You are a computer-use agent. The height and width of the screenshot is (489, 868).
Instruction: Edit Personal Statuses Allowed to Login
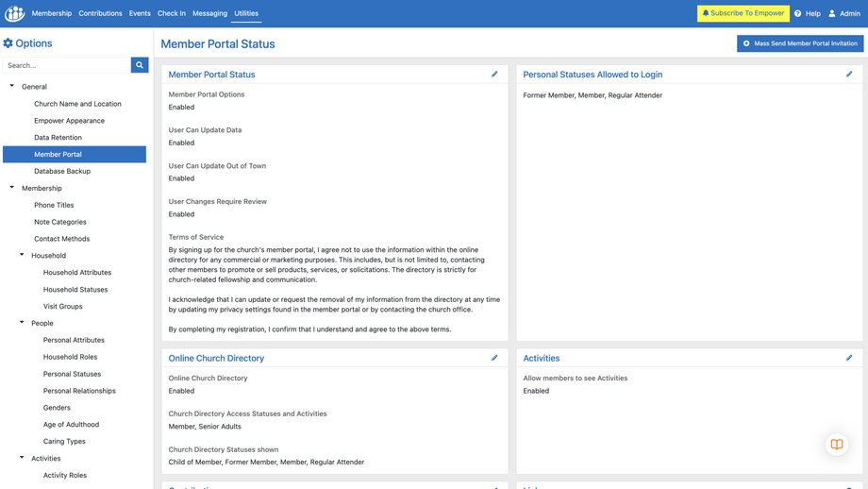pyautogui.click(x=849, y=74)
